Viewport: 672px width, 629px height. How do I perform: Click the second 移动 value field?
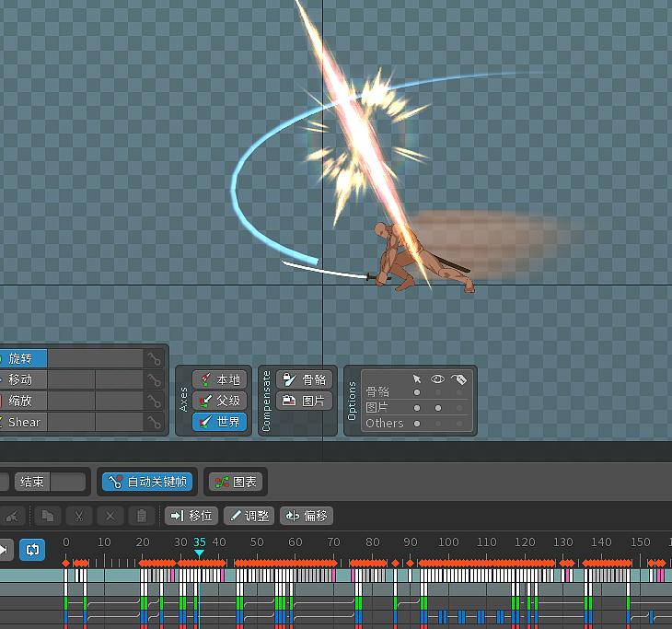119,379
